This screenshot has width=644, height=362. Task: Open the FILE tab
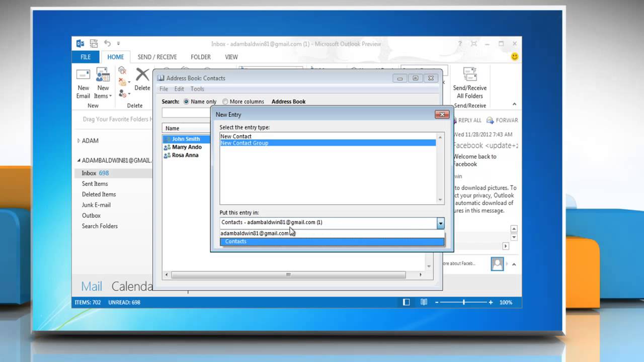(x=86, y=57)
